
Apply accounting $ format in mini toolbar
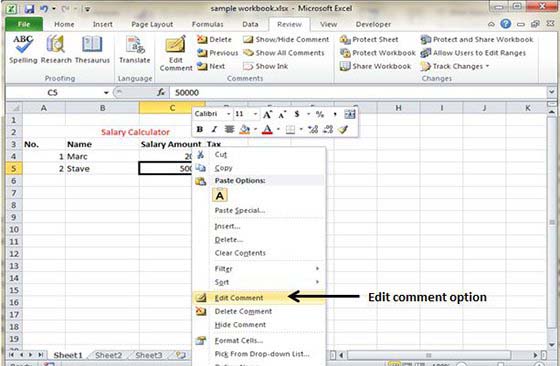[297, 114]
